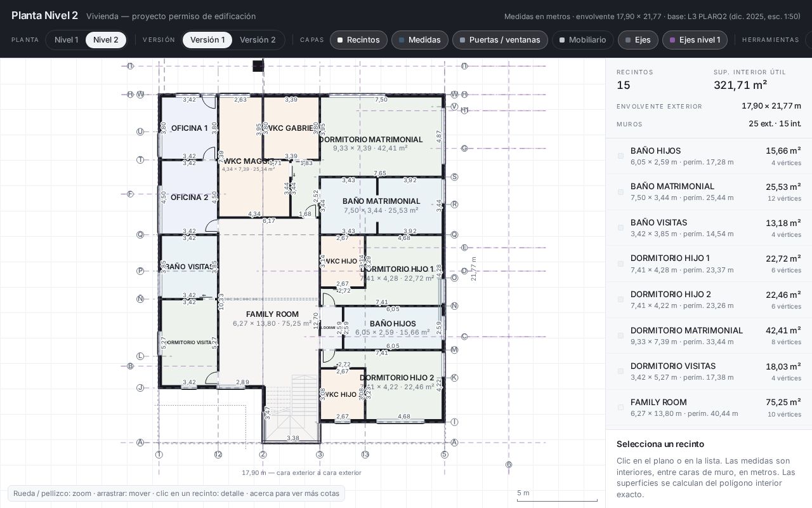Click the DORMITORIO MATRIMONIAL label on the plan
This screenshot has height=508, width=812.
point(370,140)
